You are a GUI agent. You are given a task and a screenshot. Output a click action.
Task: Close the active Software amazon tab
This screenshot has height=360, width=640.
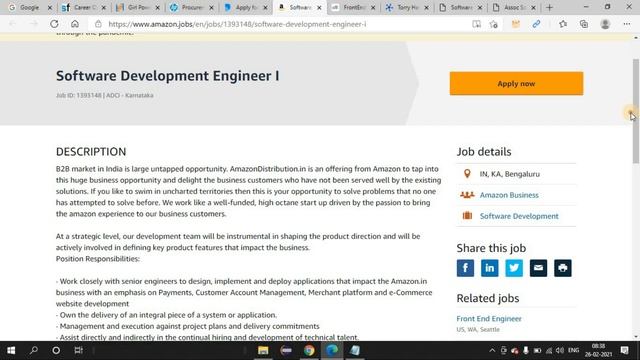(319, 7)
